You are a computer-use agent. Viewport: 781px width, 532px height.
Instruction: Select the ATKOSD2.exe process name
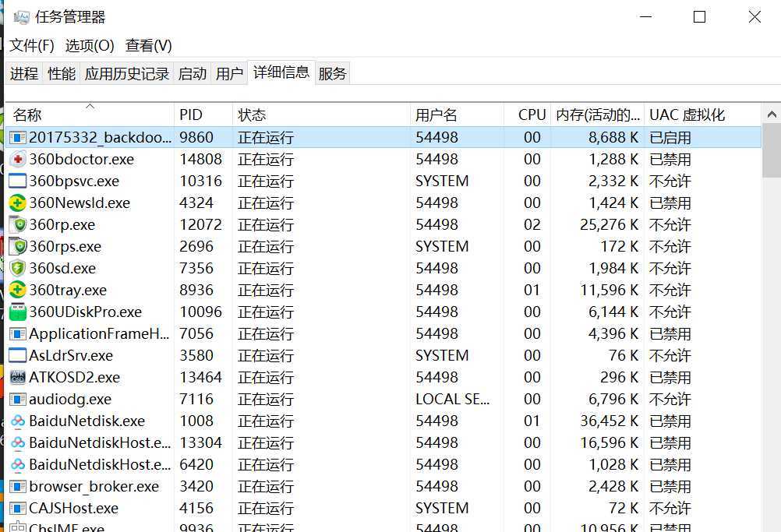(x=75, y=377)
